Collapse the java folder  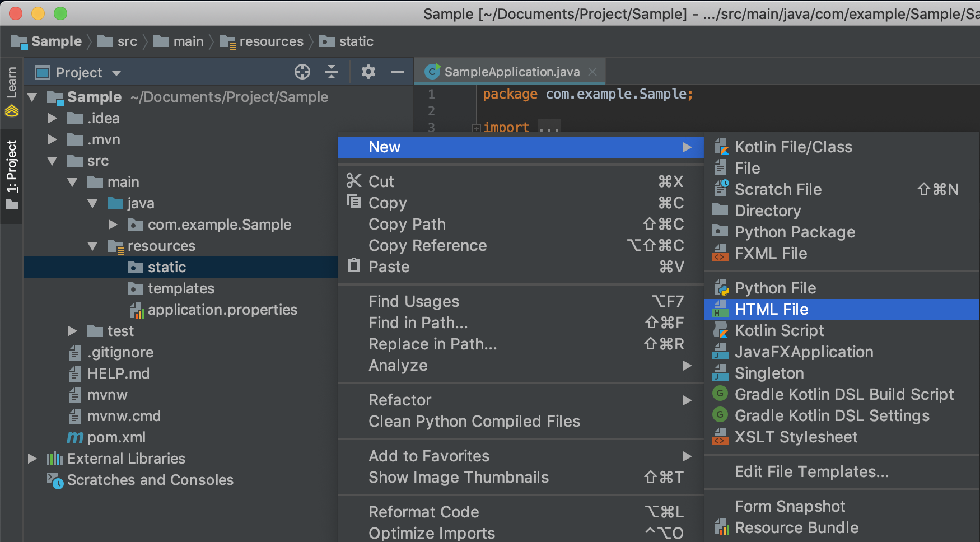(93, 204)
